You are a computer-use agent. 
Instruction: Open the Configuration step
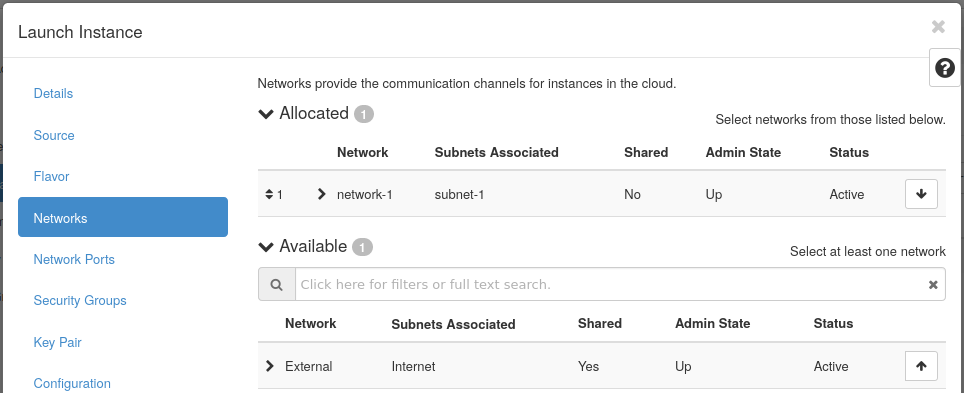click(x=72, y=384)
